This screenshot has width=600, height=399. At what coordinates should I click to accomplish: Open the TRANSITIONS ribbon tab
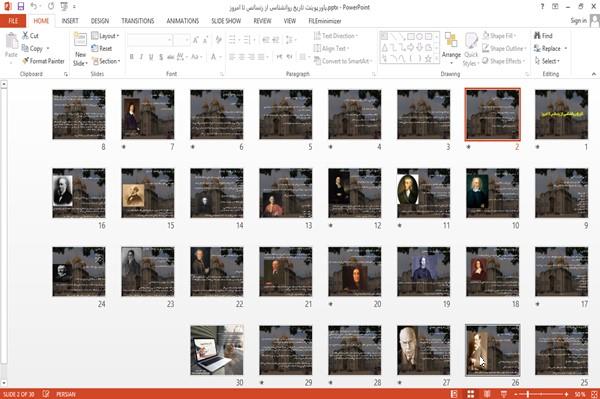point(138,21)
